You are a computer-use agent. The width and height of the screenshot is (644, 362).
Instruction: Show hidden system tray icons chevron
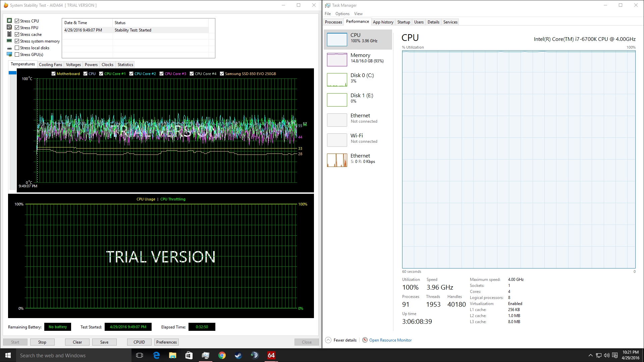click(591, 355)
